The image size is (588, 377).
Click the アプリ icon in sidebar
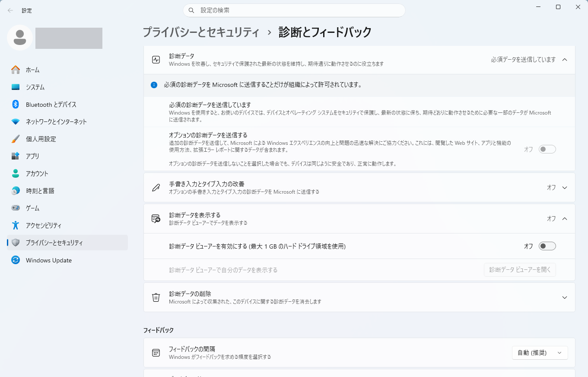16,156
